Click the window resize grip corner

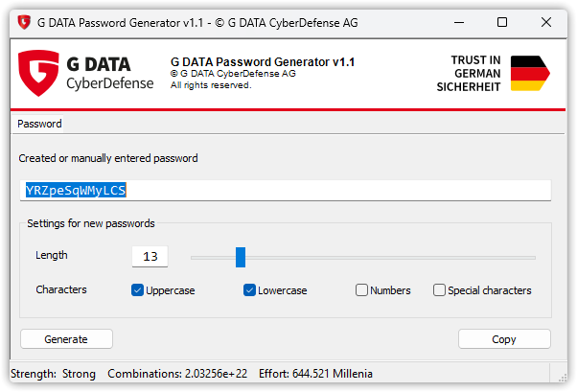click(563, 378)
